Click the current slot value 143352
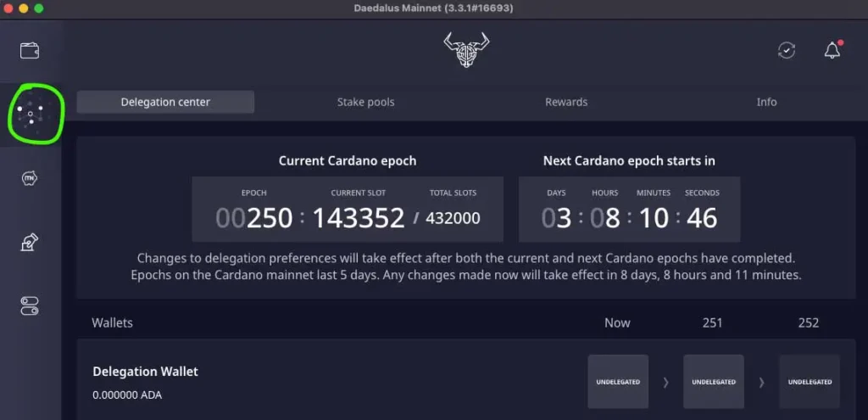868x420 pixels. point(359,218)
